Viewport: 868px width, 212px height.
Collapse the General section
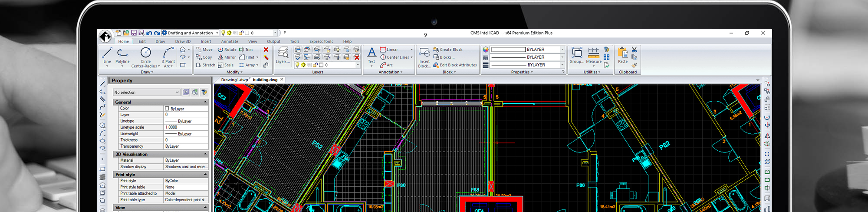(205, 102)
